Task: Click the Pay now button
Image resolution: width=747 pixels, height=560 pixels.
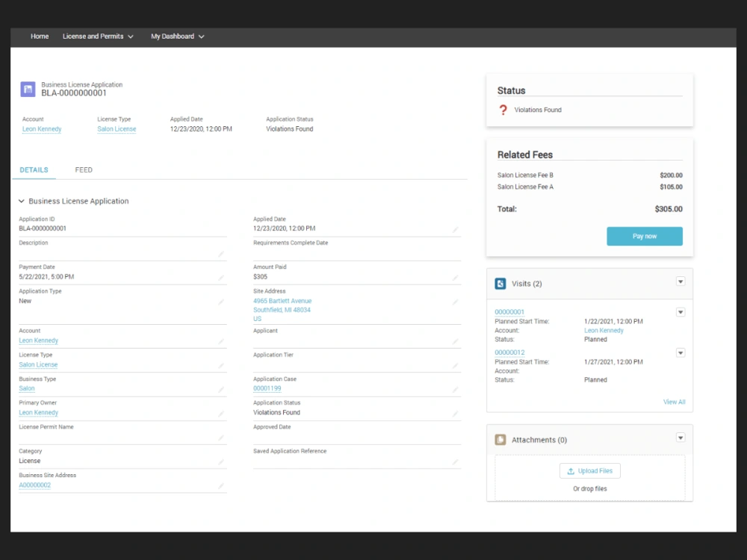Action: pos(644,236)
